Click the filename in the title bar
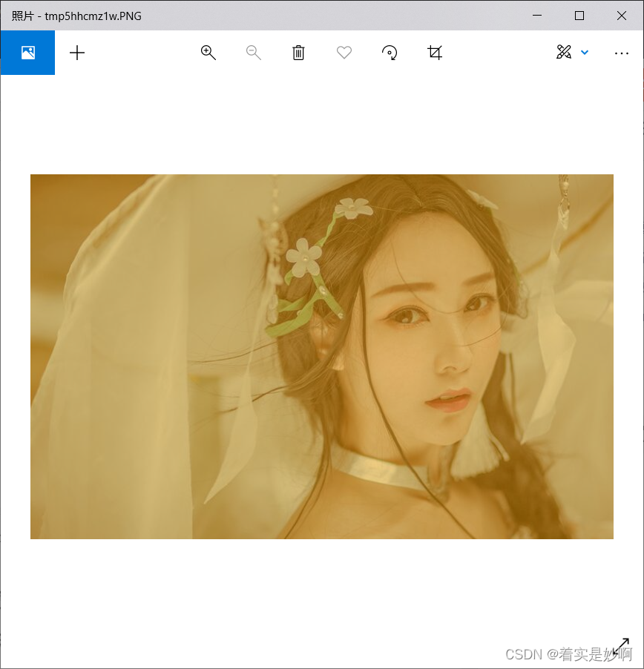644x669 pixels. (x=84, y=16)
